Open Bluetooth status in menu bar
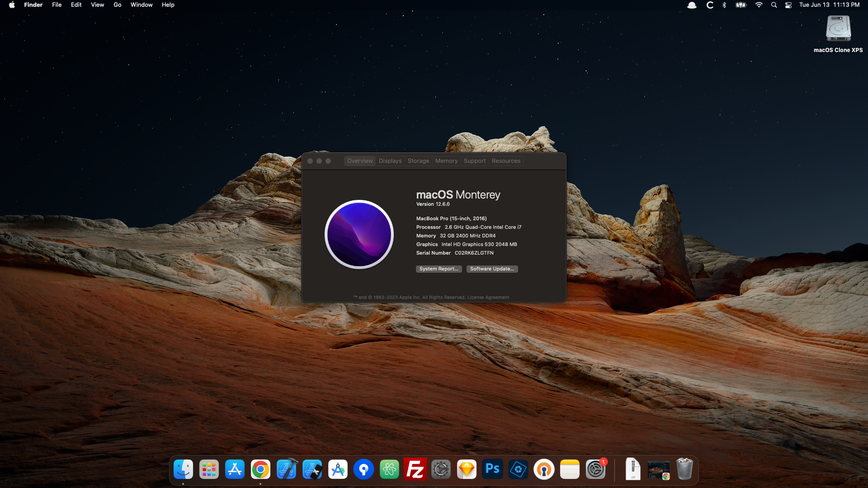The height and width of the screenshot is (488, 868). pyautogui.click(x=724, y=5)
